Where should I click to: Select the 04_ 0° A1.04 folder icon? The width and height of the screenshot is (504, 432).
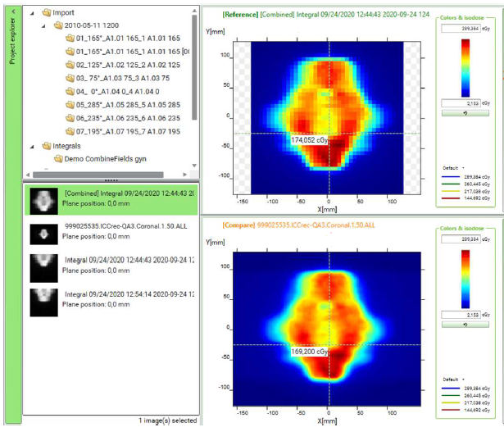[x=70, y=92]
